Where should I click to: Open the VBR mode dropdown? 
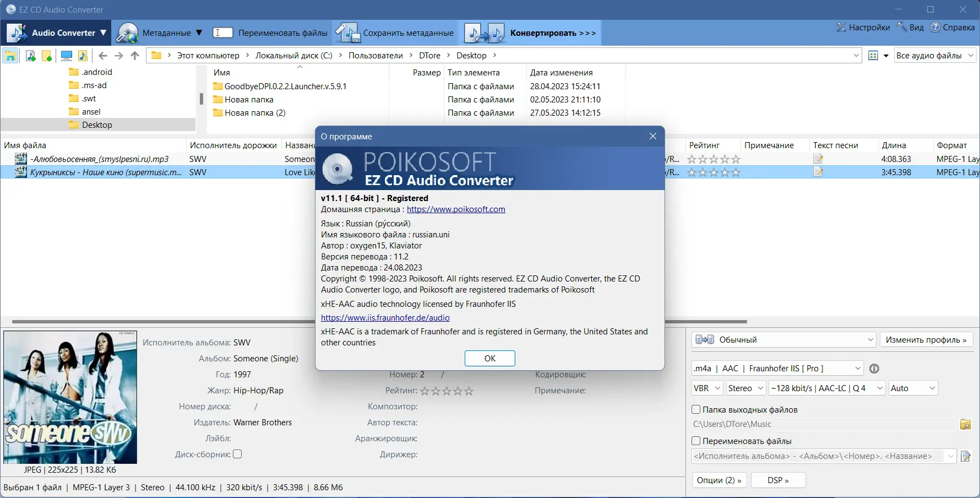pyautogui.click(x=707, y=388)
